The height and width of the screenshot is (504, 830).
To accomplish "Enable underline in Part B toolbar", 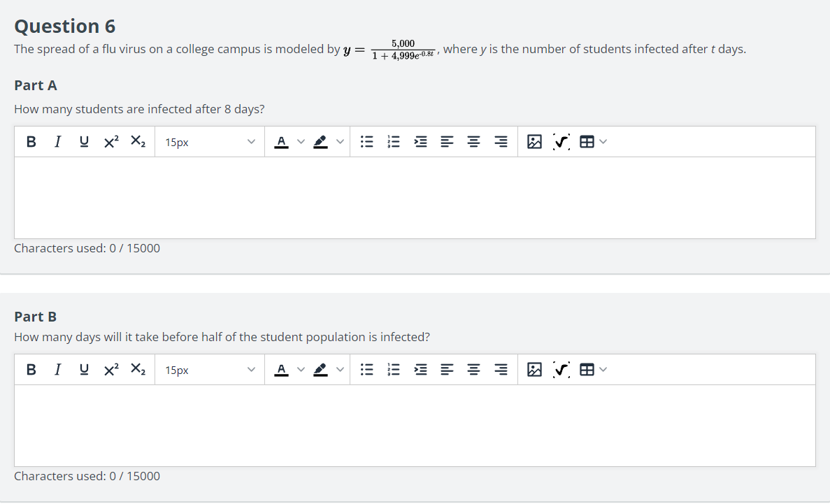I will (84, 369).
